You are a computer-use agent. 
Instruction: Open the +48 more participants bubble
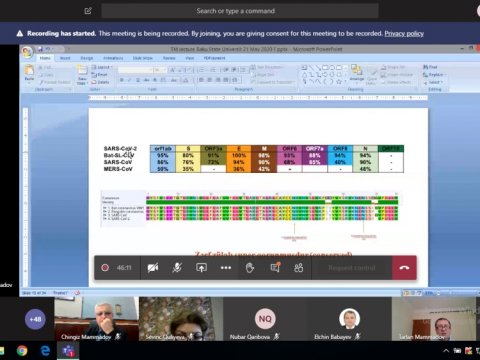coord(35,319)
